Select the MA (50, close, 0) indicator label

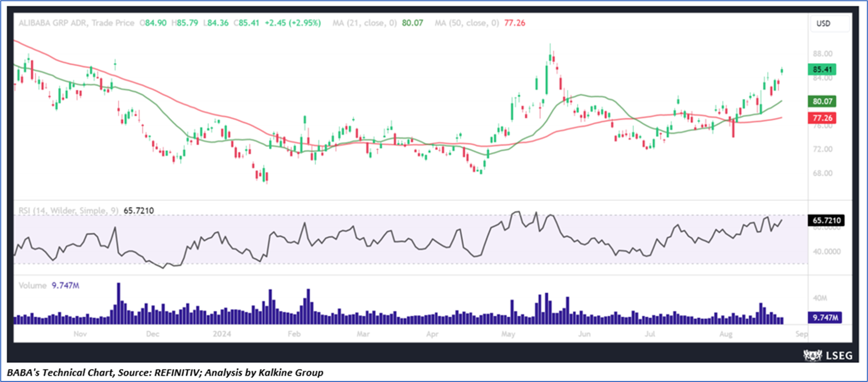tap(467, 23)
